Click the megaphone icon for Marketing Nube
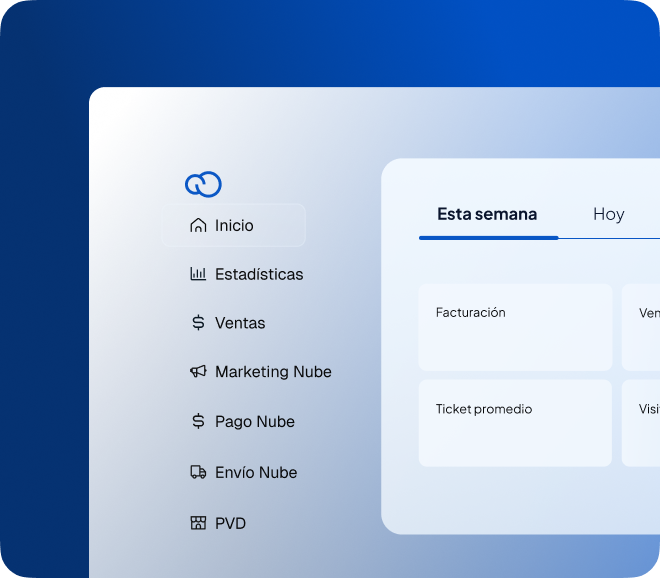660x578 pixels. (198, 372)
